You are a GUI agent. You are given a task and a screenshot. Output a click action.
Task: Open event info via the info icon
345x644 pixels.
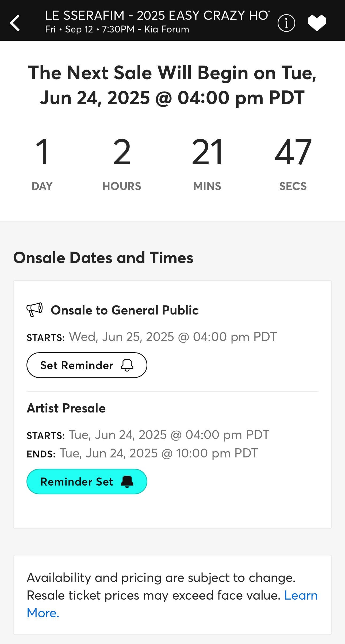pyautogui.click(x=286, y=23)
